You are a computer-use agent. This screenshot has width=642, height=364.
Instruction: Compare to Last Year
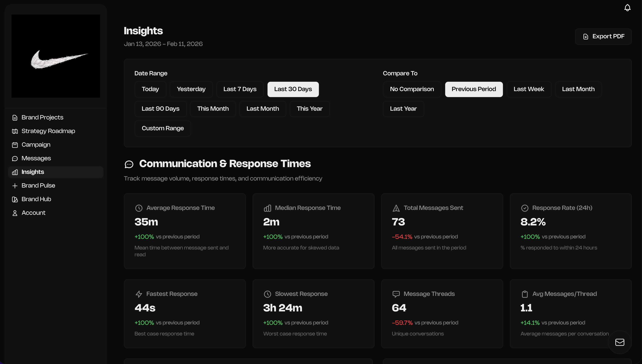coord(403,109)
